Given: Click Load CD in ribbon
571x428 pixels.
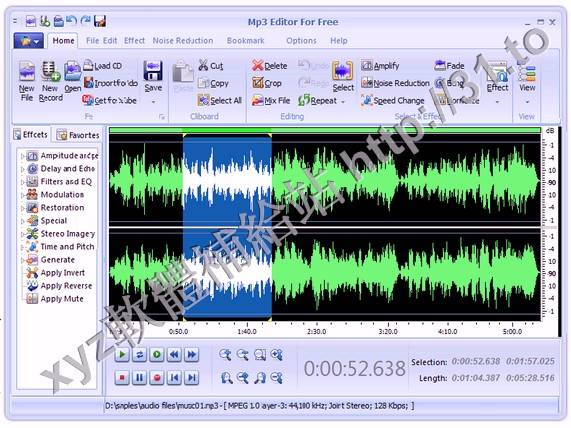Looking at the screenshot, I should [103, 66].
